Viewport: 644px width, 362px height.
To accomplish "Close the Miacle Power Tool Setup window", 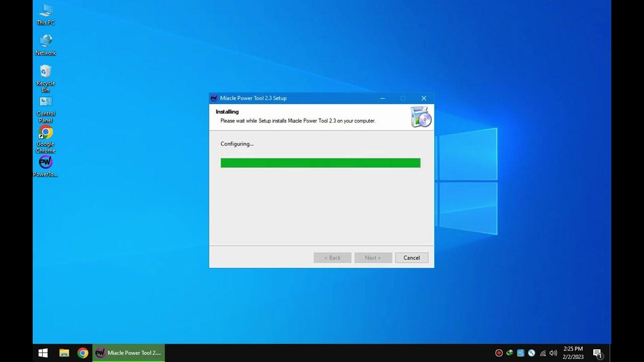I will pyautogui.click(x=424, y=98).
